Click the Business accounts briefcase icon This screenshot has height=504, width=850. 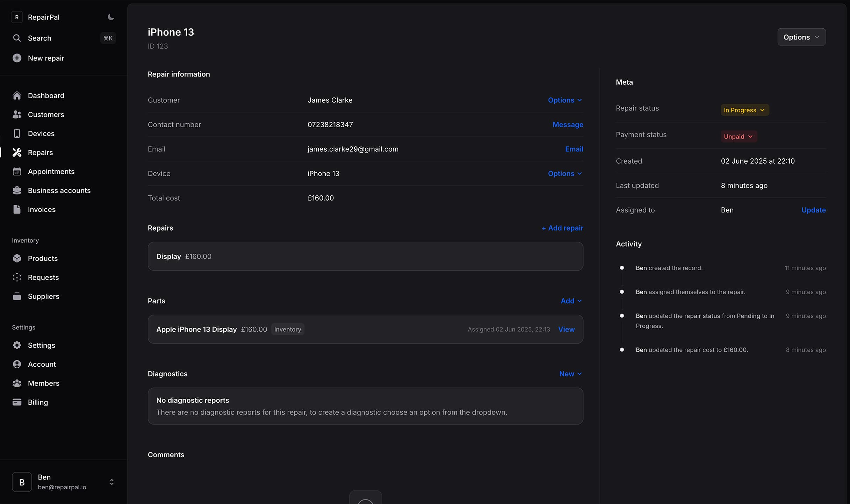click(17, 190)
